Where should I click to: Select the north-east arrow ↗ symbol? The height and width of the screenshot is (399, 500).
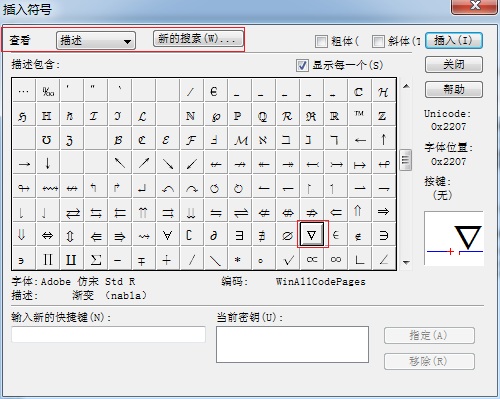click(x=144, y=163)
